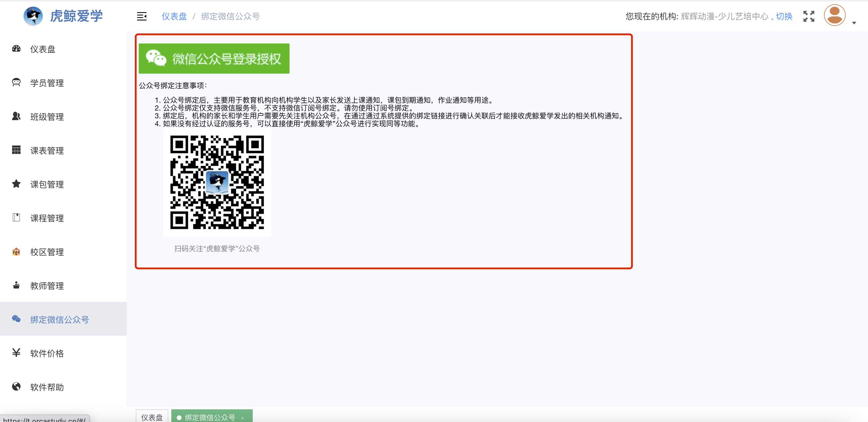The height and width of the screenshot is (422, 868).
Task: Click the 仪表盘 breadcrumb link
Action: point(174,16)
